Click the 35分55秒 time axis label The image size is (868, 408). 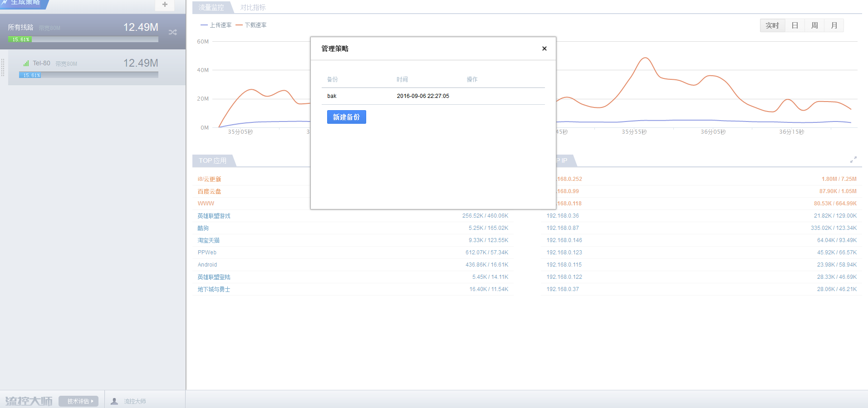[x=634, y=132]
